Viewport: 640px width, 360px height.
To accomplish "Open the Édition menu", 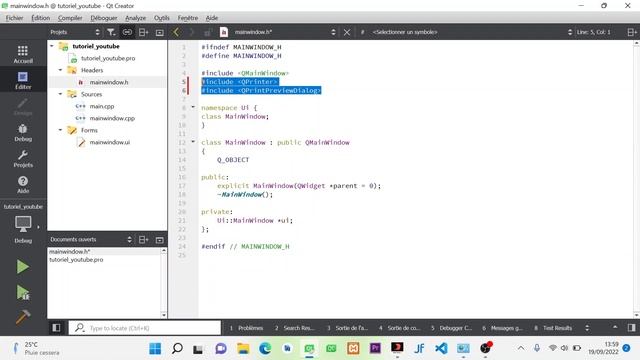I will click(x=40, y=18).
